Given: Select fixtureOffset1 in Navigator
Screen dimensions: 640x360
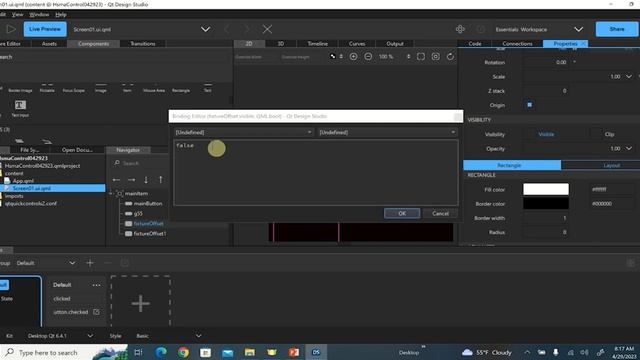Looking at the screenshot, I should 149,233.
